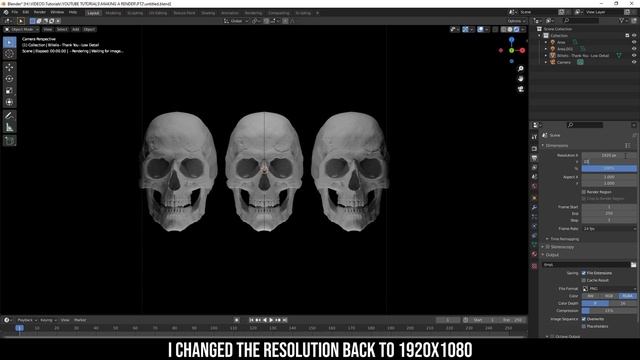Viewport: 640px width, 360px height.
Task: Open the Material properties tab icon
Action: click(x=534, y=254)
